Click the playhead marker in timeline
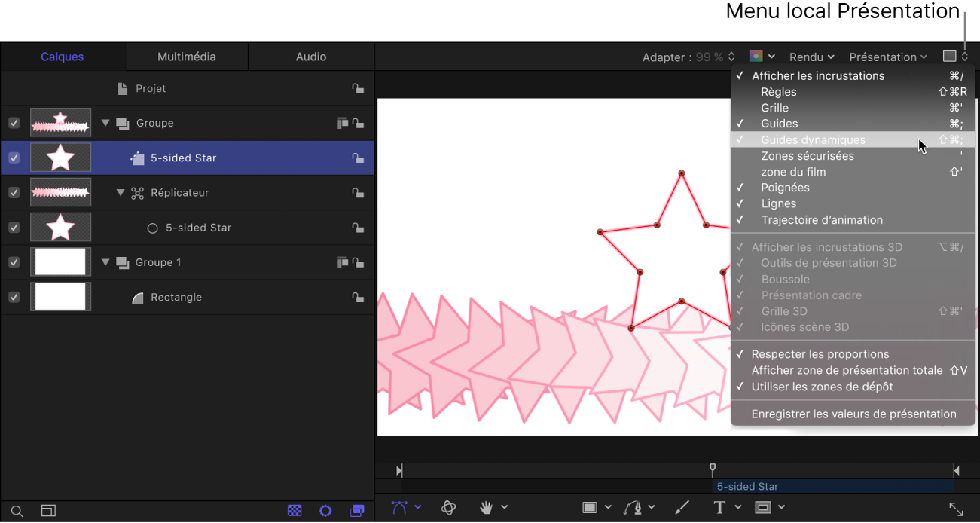The image size is (980, 523). (713, 470)
